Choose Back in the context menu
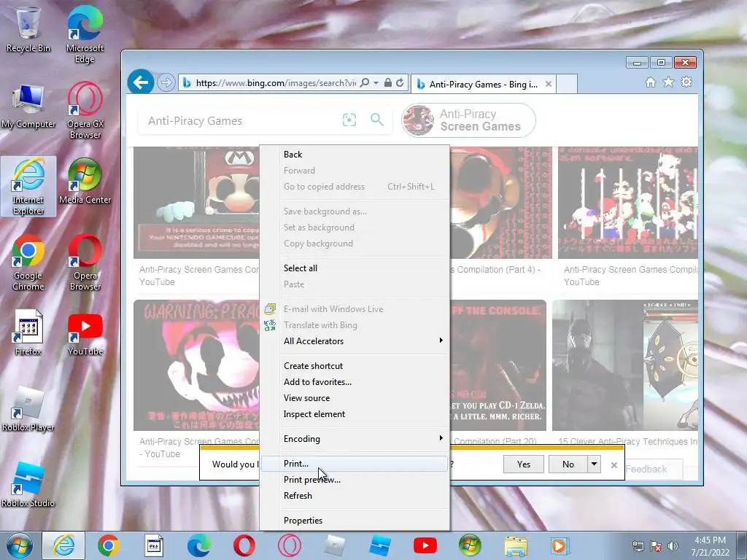 [x=355, y=155]
